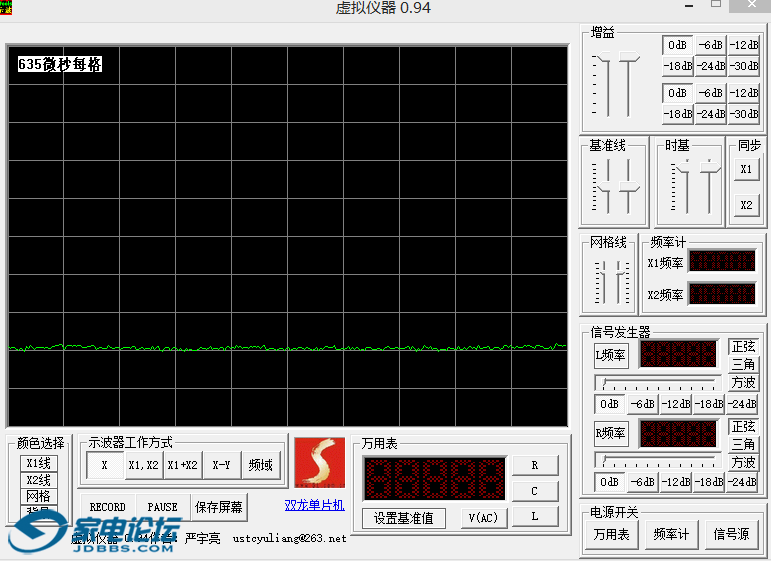Switch oscilloscope to X mode
This screenshot has height=561, width=771.
[x=104, y=465]
